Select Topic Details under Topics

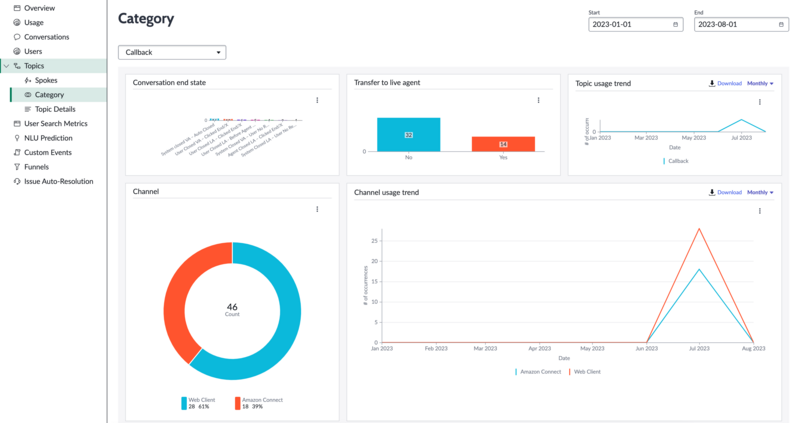[x=55, y=109]
